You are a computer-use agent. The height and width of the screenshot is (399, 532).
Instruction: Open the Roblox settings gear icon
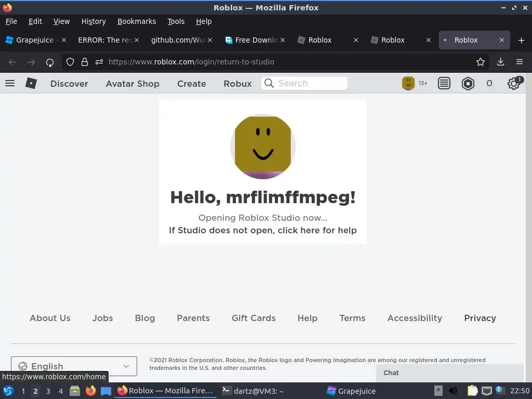click(x=514, y=84)
